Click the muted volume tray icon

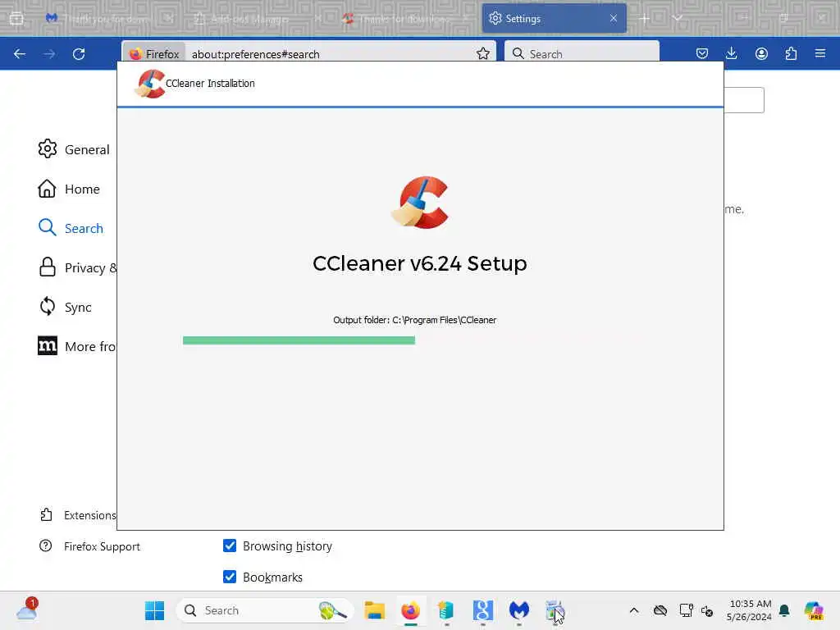[x=707, y=610]
